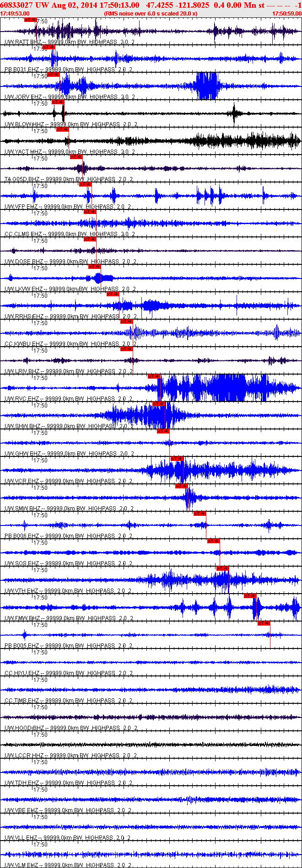Screen dimensions: 302x868
Task: Select the pick flag on TA.G05D trace
Action: (76, 157)
